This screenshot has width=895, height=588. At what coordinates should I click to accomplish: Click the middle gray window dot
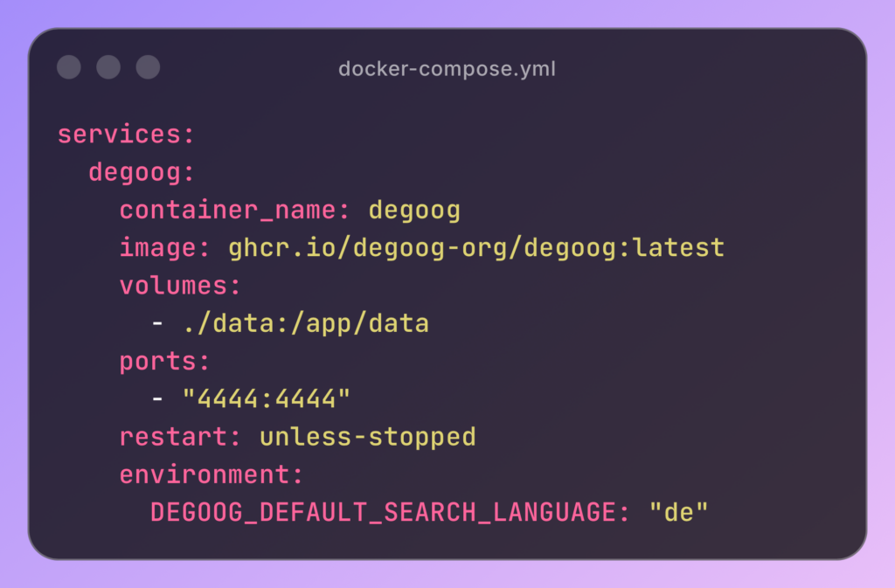point(108,67)
